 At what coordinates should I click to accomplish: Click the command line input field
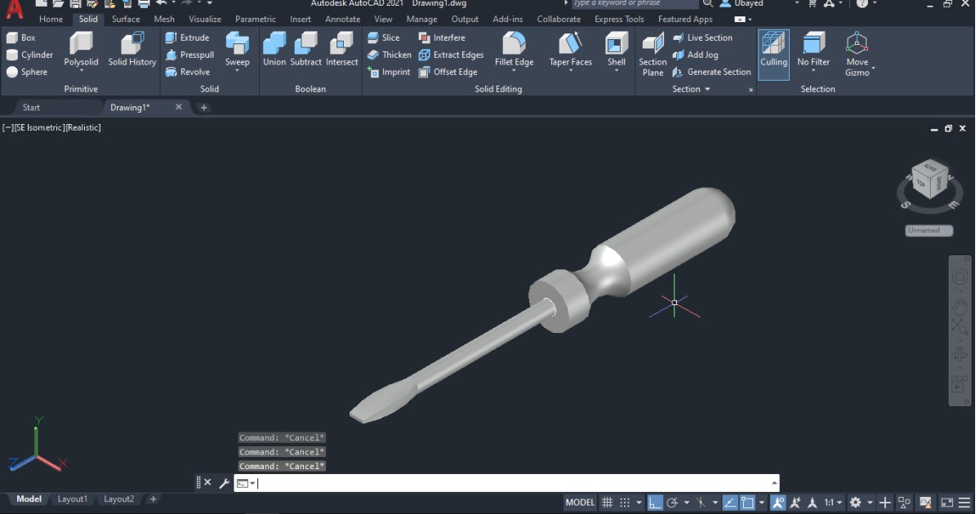(x=490, y=483)
